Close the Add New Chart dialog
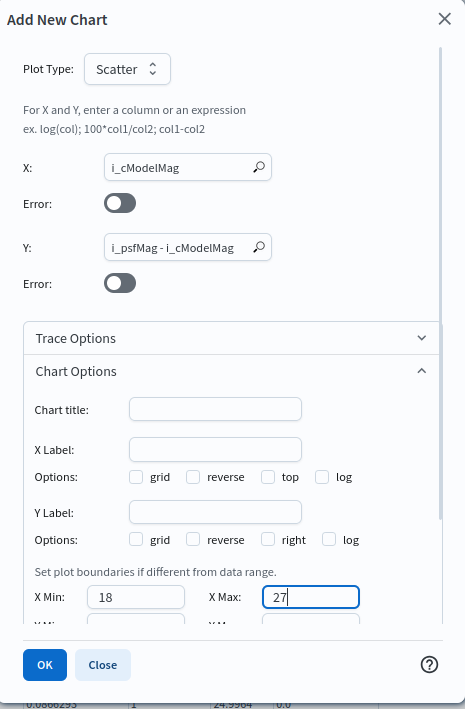465x709 pixels. click(445, 19)
